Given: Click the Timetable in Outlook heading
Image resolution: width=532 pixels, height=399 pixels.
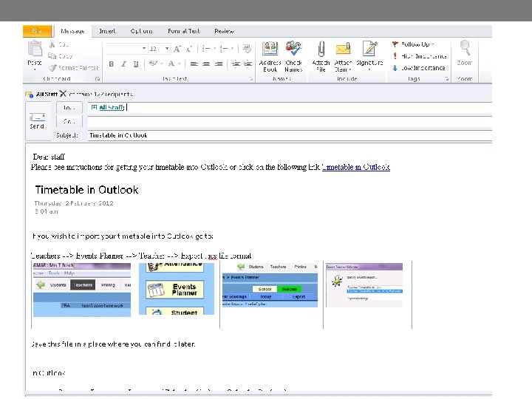Looking at the screenshot, I should (x=86, y=190).
